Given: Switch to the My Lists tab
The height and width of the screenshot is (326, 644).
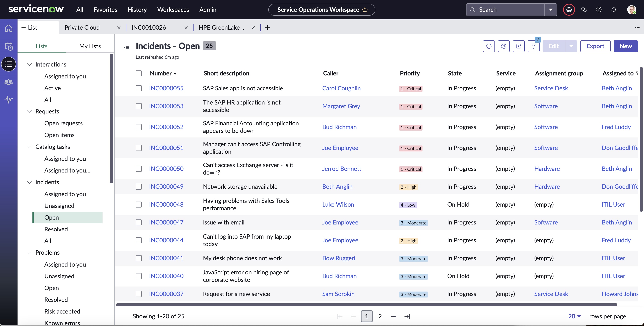Looking at the screenshot, I should tap(90, 46).
